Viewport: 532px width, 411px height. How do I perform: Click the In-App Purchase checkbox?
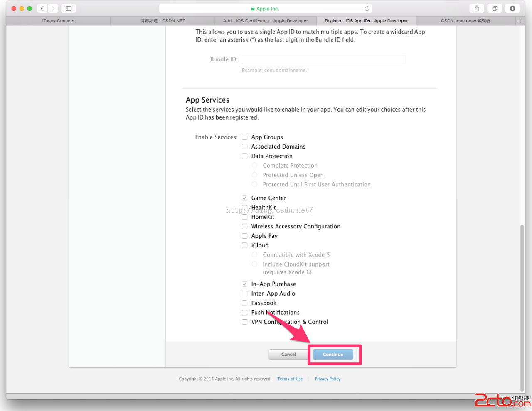[x=245, y=284]
